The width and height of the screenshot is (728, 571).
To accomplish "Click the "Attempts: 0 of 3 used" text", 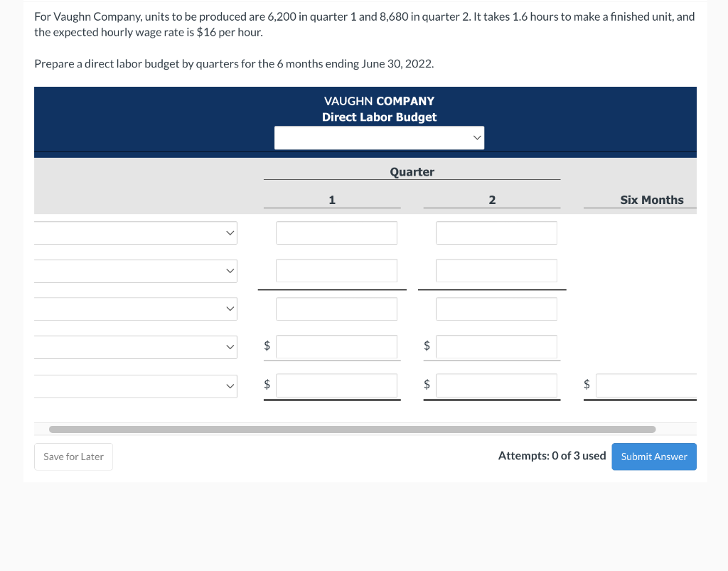I will pos(552,456).
